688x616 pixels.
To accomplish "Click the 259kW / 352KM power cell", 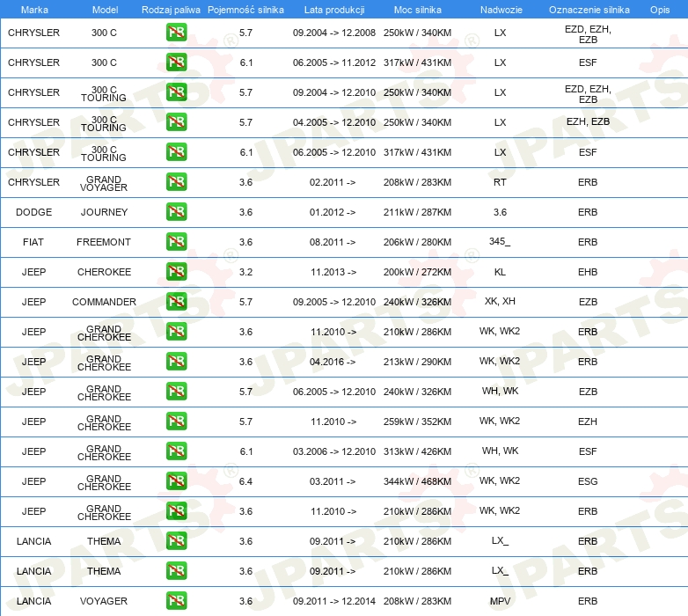I will pyautogui.click(x=417, y=422).
